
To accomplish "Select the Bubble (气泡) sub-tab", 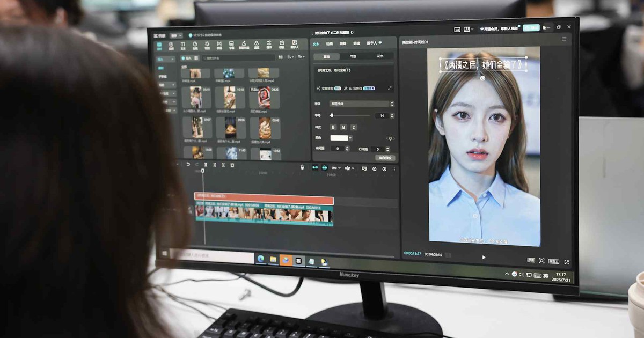I will [x=353, y=56].
